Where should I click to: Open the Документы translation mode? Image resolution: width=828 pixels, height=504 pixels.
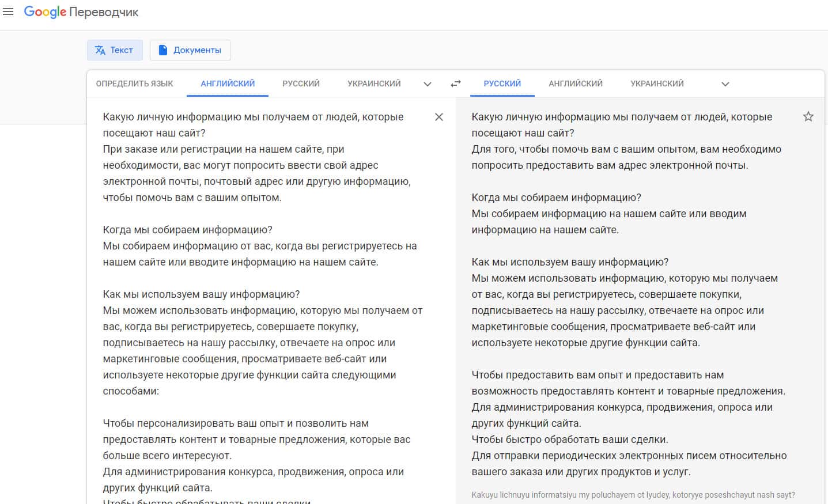pyautogui.click(x=190, y=50)
